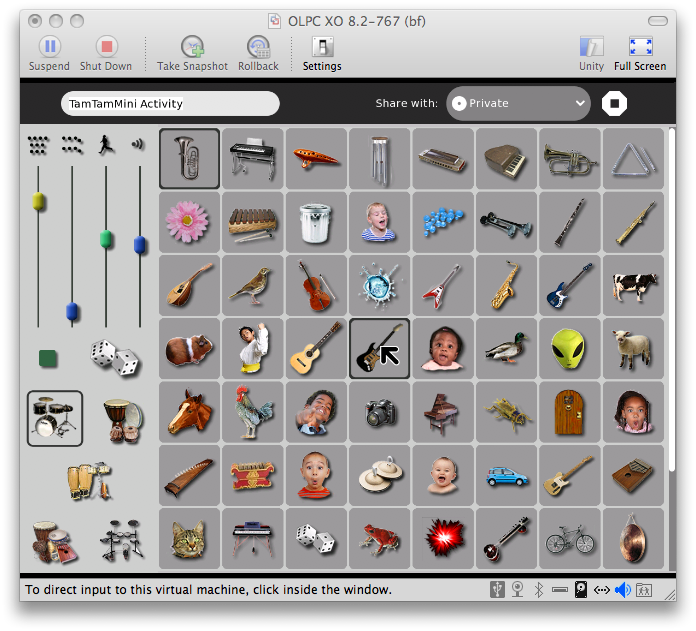The width and height of the screenshot is (696, 631).
Task: Choose the electronic drum kit
Action: pyautogui.click(x=122, y=540)
